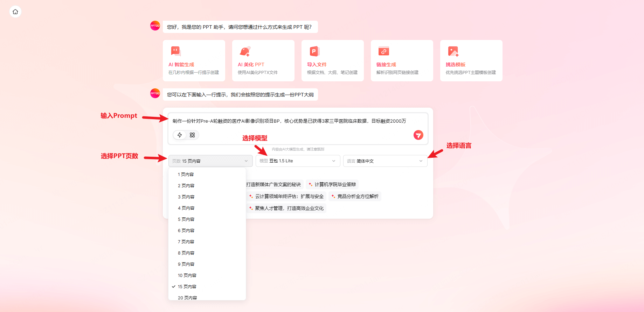The image size is (644, 312).
Task: Click description 优先挑选PPT主题模板创建
Action: 471,73
